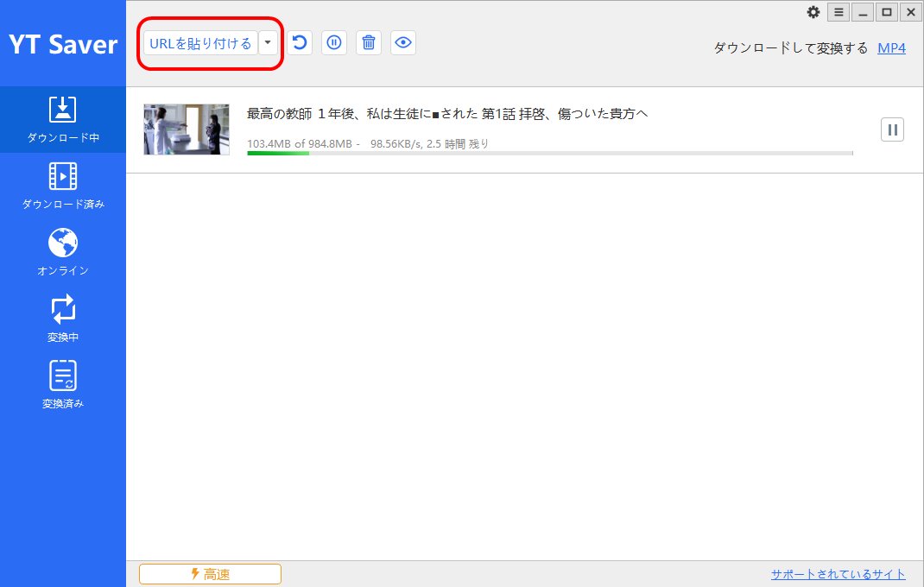Viewport: 924px width, 587px height.
Task: Switch to ダウンロード済み tab
Action: pyautogui.click(x=63, y=186)
